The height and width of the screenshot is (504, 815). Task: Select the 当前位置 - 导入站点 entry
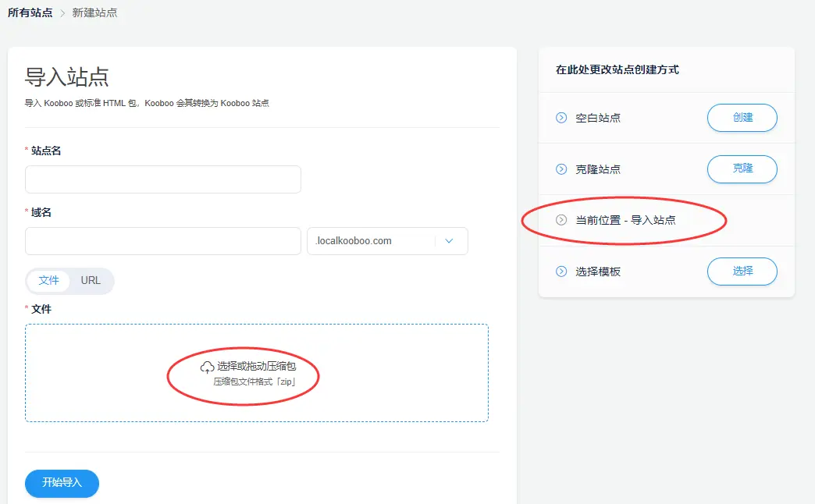[x=625, y=220]
